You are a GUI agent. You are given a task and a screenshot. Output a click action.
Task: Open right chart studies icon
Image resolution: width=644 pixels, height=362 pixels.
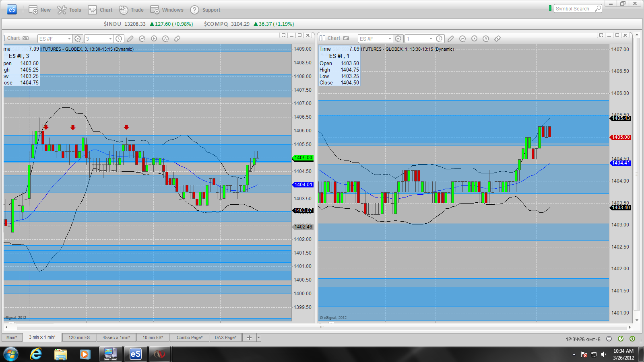(x=462, y=39)
